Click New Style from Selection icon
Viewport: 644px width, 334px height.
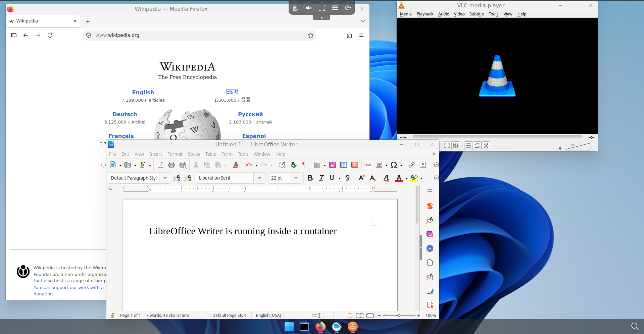[x=188, y=178]
